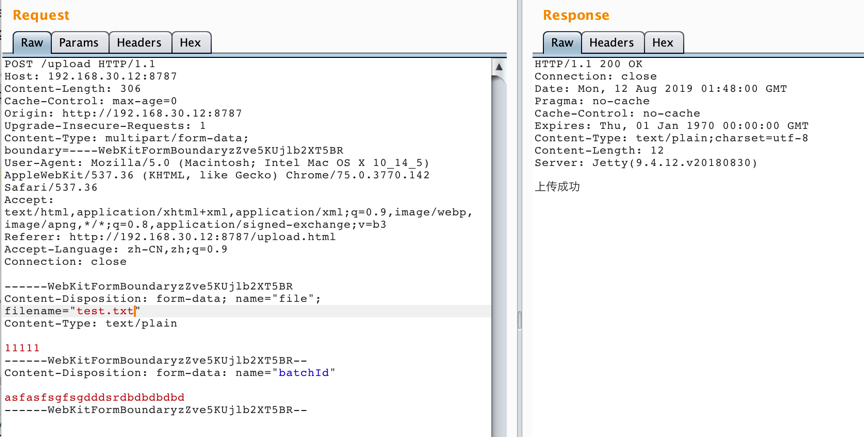
Task: Click the Server: Jetty response header line
Action: click(x=646, y=163)
